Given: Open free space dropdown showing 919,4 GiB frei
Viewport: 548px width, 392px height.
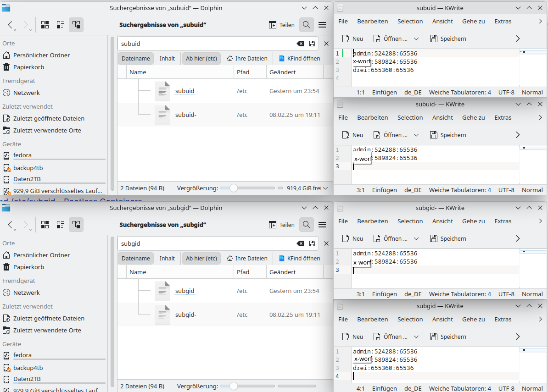Looking at the screenshot, I should [x=308, y=188].
